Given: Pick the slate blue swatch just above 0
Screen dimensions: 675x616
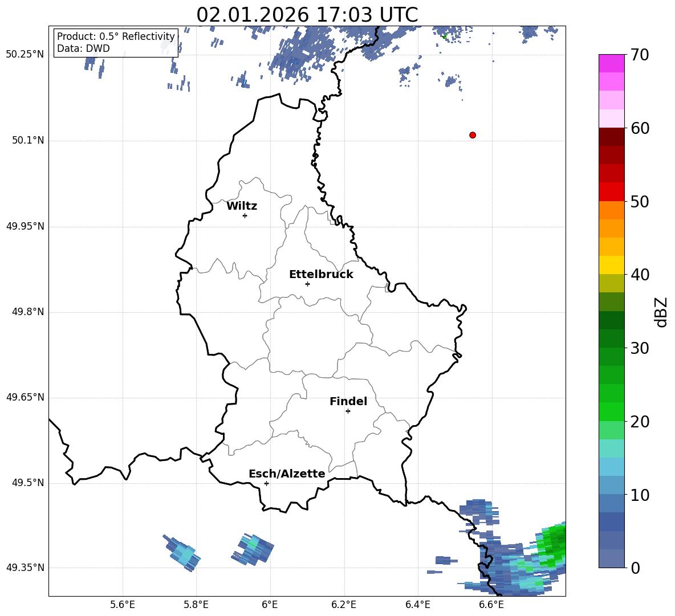Looking at the screenshot, I should click(x=612, y=558).
